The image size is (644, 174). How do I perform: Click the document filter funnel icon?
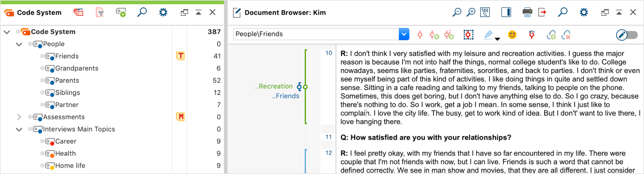[x=100, y=13]
